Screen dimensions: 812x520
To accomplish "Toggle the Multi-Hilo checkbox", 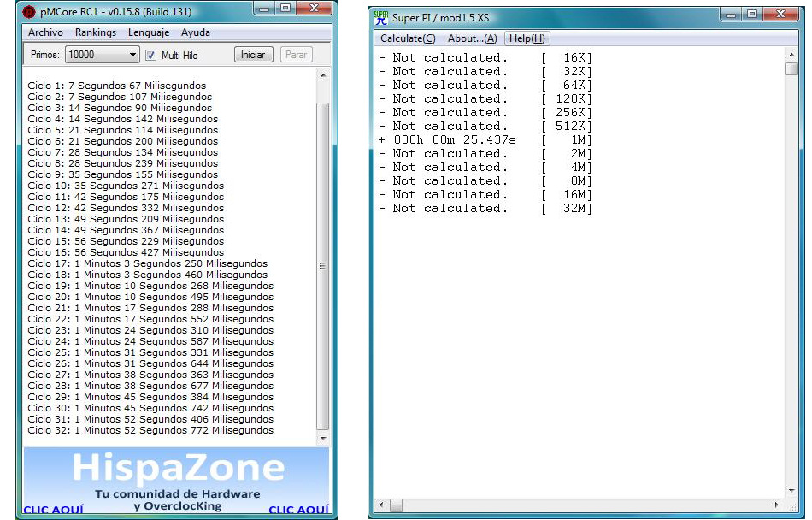I will coord(151,55).
